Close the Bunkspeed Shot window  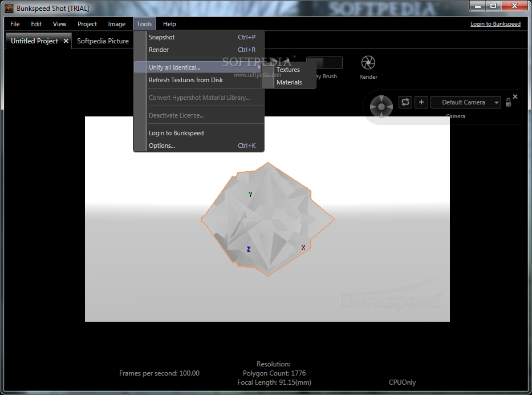pos(514,6)
